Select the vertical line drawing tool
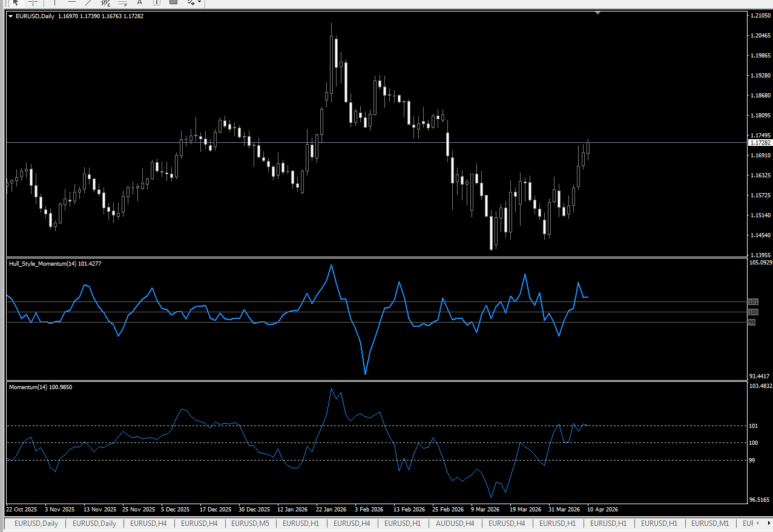Image resolution: width=773 pixels, height=532 pixels. point(55,2)
